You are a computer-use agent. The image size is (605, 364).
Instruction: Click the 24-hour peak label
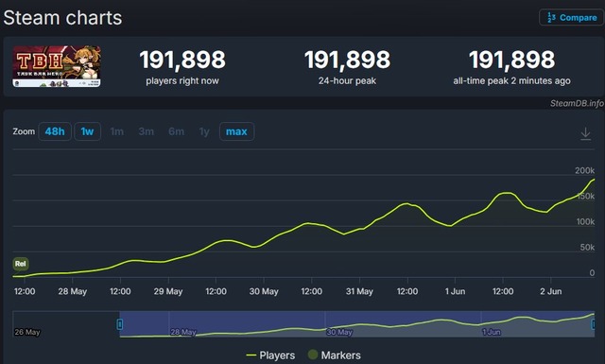click(x=347, y=80)
